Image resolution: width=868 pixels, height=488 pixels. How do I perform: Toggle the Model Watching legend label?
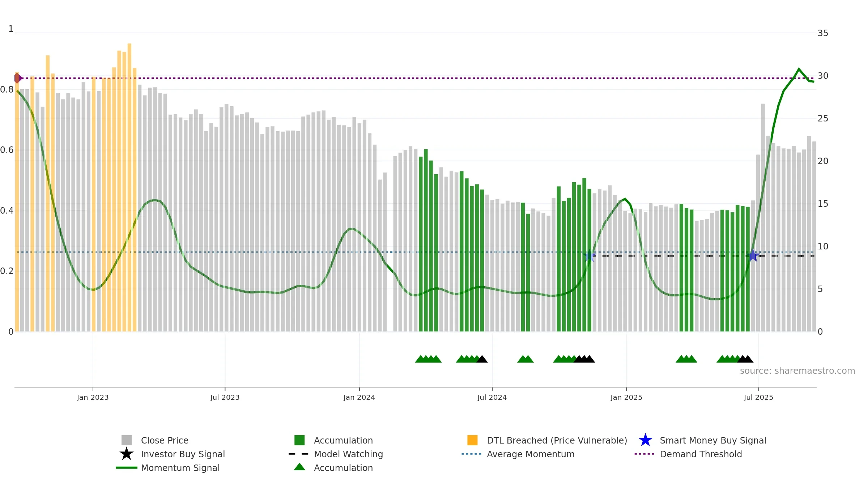pyautogui.click(x=348, y=454)
